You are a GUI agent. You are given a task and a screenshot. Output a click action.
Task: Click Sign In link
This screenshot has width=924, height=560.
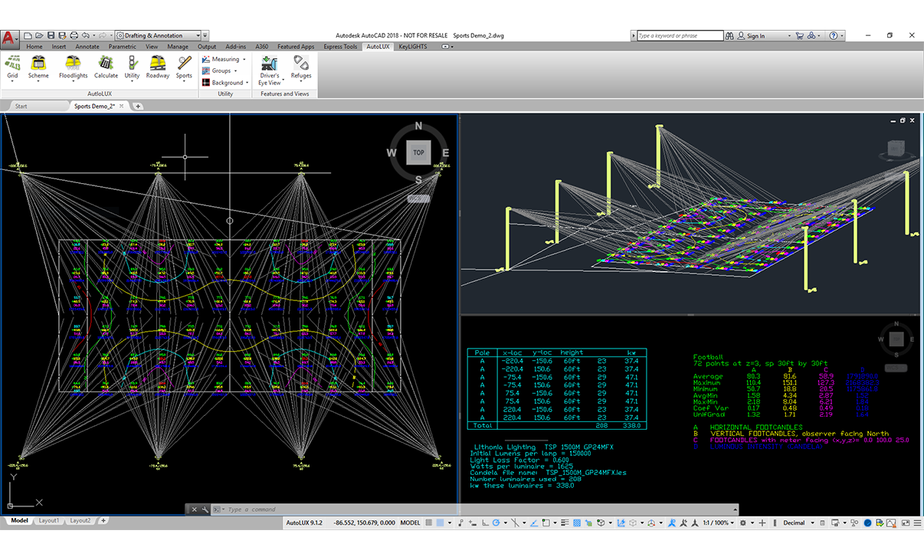(x=755, y=36)
